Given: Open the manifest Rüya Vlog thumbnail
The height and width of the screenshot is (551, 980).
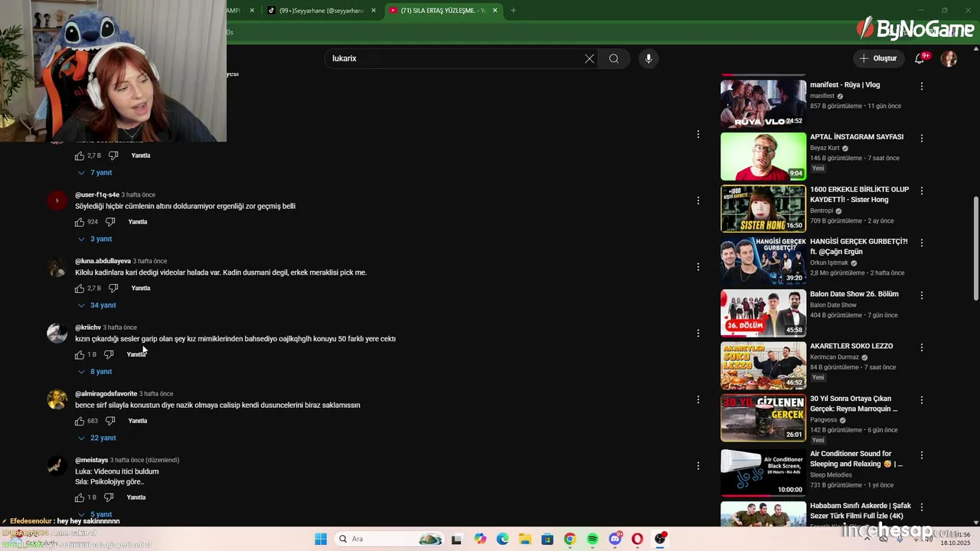Looking at the screenshot, I should point(763,103).
